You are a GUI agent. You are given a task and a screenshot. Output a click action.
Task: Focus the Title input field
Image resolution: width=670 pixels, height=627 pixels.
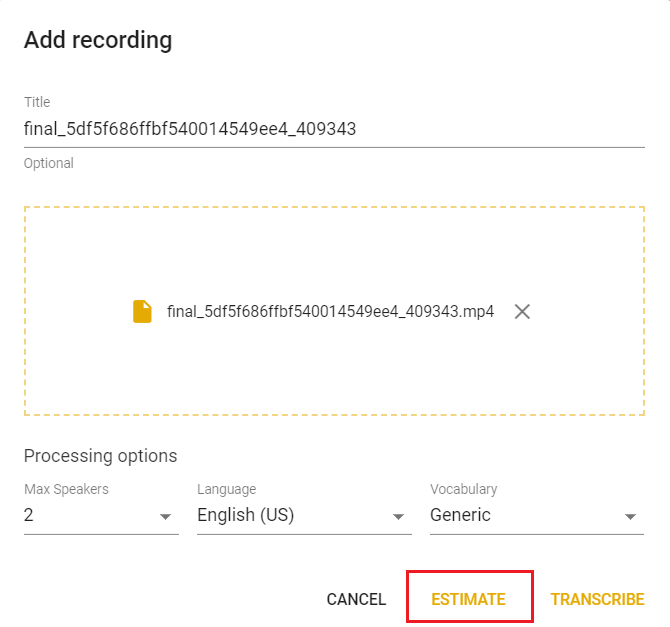[334, 129]
